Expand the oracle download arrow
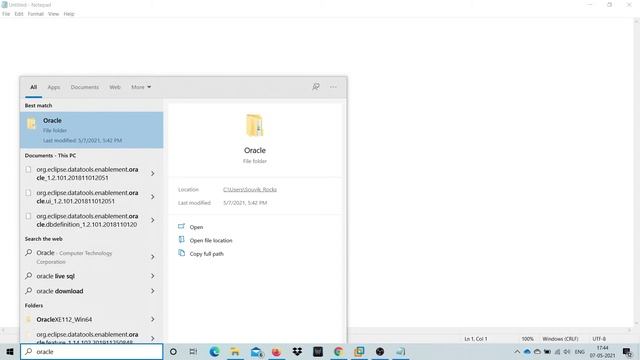Viewport: 640px width, 360px height. click(x=153, y=291)
